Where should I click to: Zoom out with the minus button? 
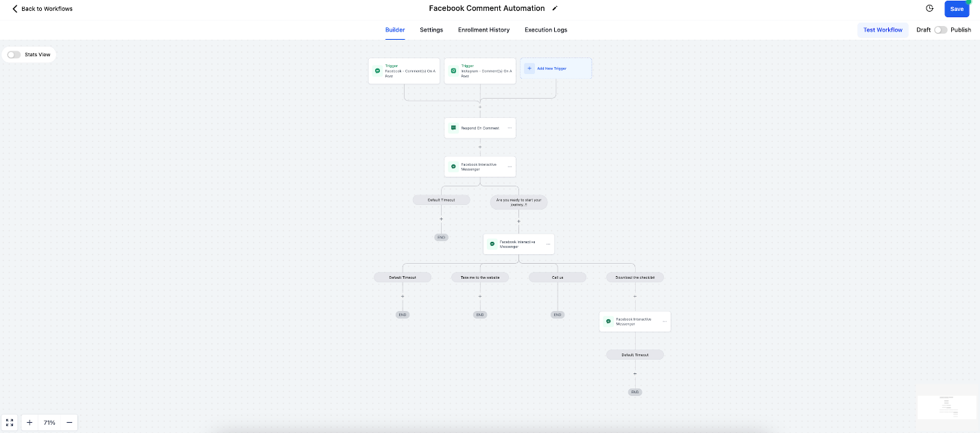(69, 423)
